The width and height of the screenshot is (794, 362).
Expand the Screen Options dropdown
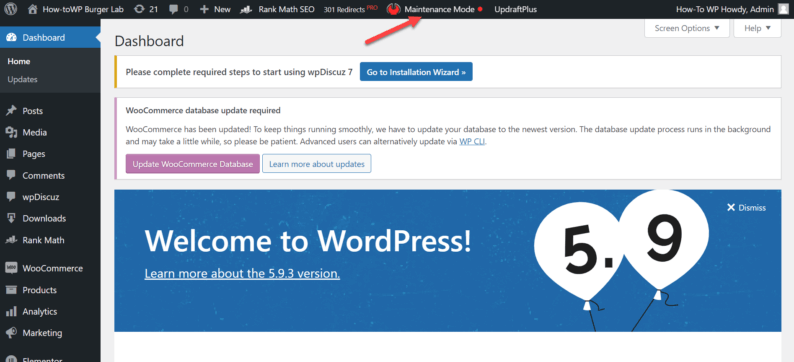pos(687,28)
